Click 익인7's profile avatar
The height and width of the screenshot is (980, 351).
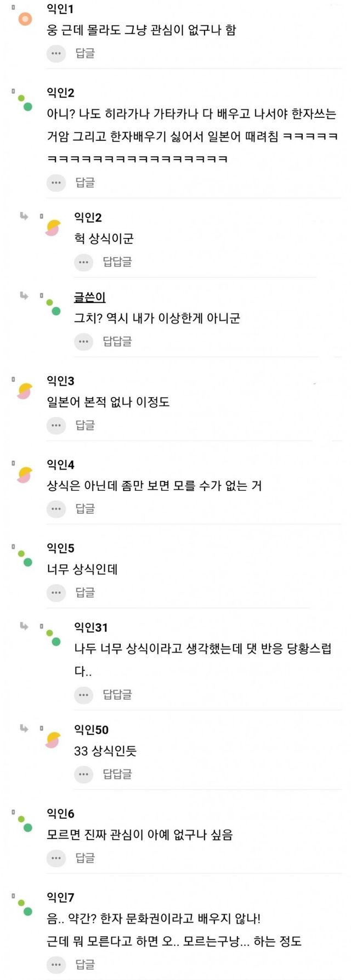(x=25, y=907)
